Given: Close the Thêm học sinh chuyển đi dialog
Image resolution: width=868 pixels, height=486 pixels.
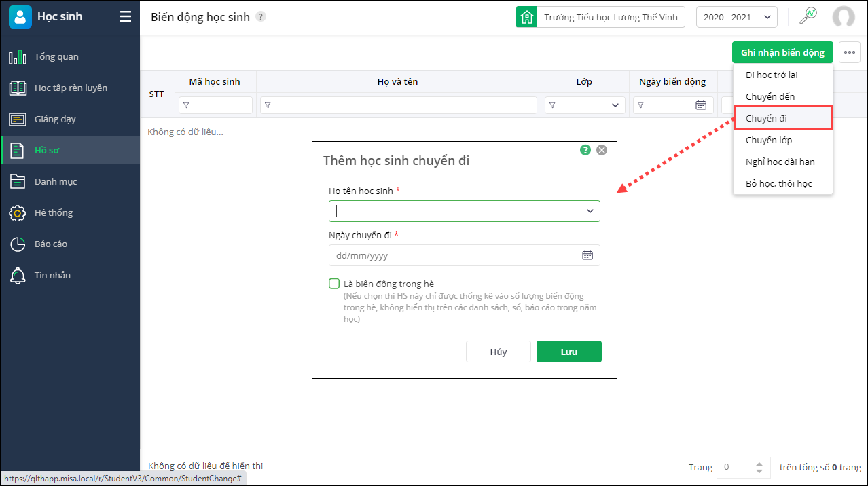Looking at the screenshot, I should [601, 150].
